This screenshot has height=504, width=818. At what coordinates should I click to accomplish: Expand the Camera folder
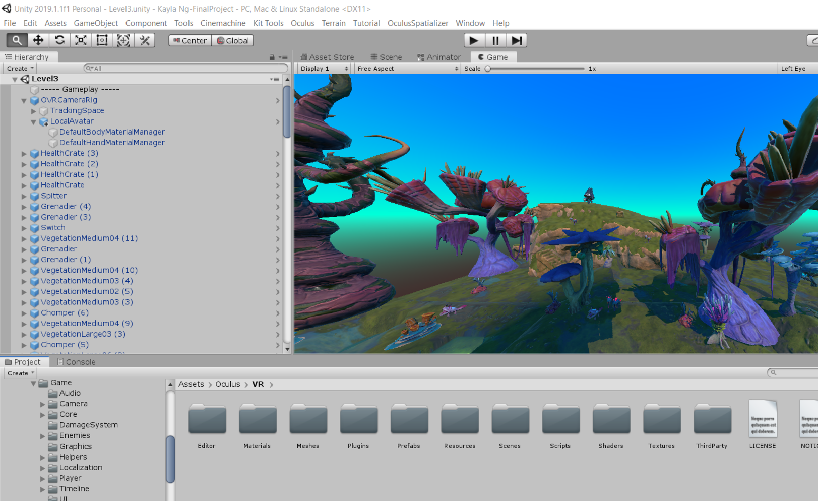[x=43, y=404]
